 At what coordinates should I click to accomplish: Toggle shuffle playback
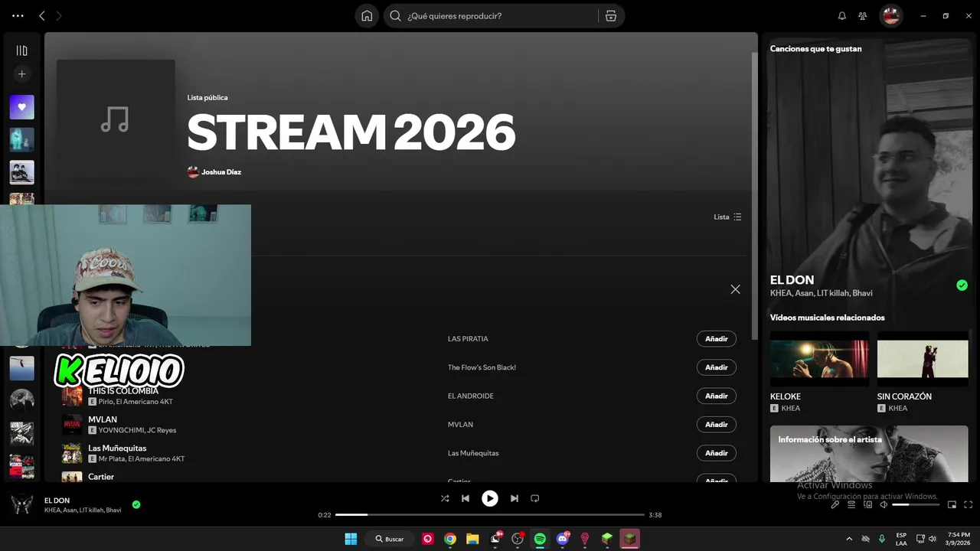point(445,498)
